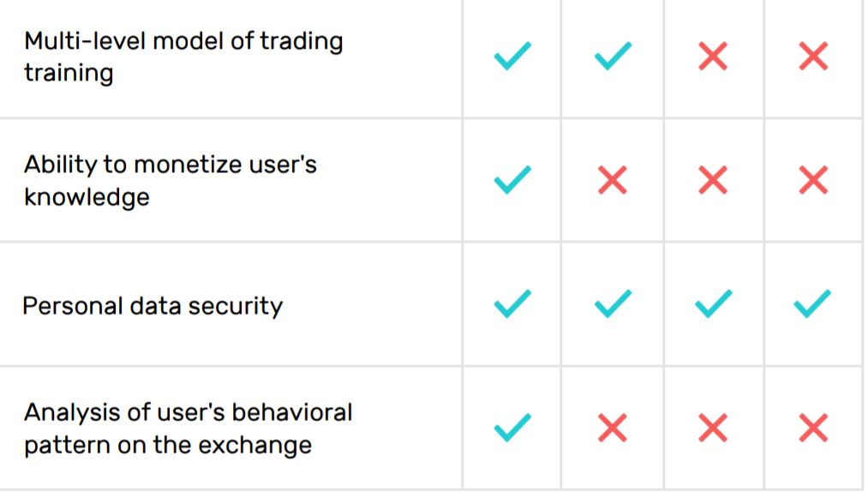Select 'Ability to monetize user's knowledge' text
The width and height of the screenshot is (868, 493).
(171, 181)
